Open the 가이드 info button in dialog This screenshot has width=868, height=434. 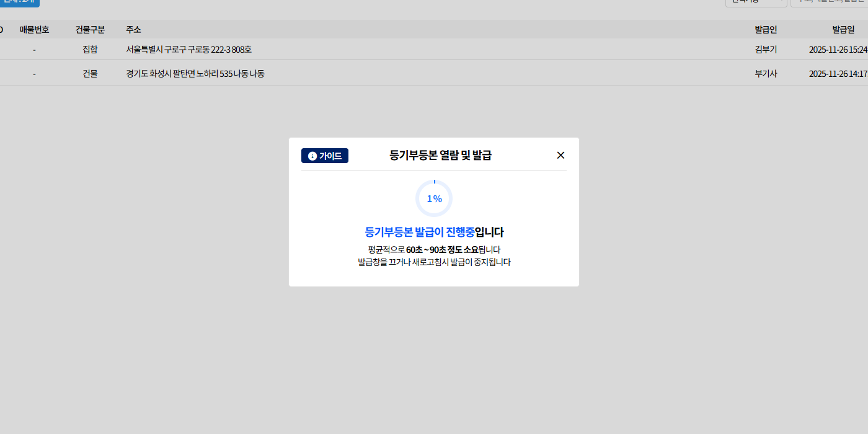coord(325,156)
